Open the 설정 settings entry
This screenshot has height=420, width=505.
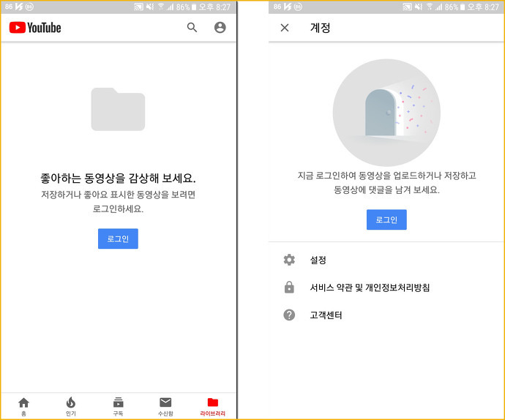click(x=386, y=260)
